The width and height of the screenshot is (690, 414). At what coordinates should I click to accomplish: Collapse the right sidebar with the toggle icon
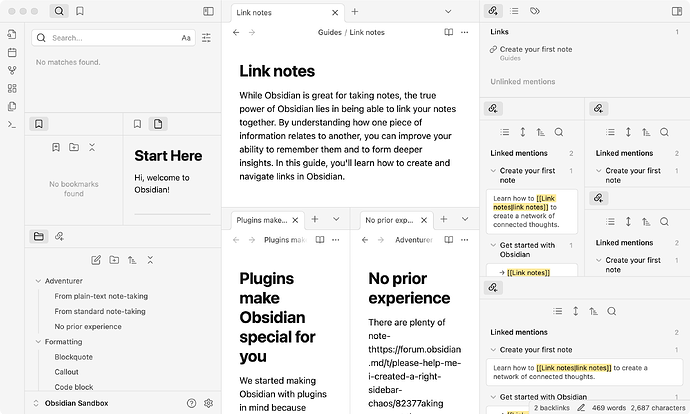677,11
